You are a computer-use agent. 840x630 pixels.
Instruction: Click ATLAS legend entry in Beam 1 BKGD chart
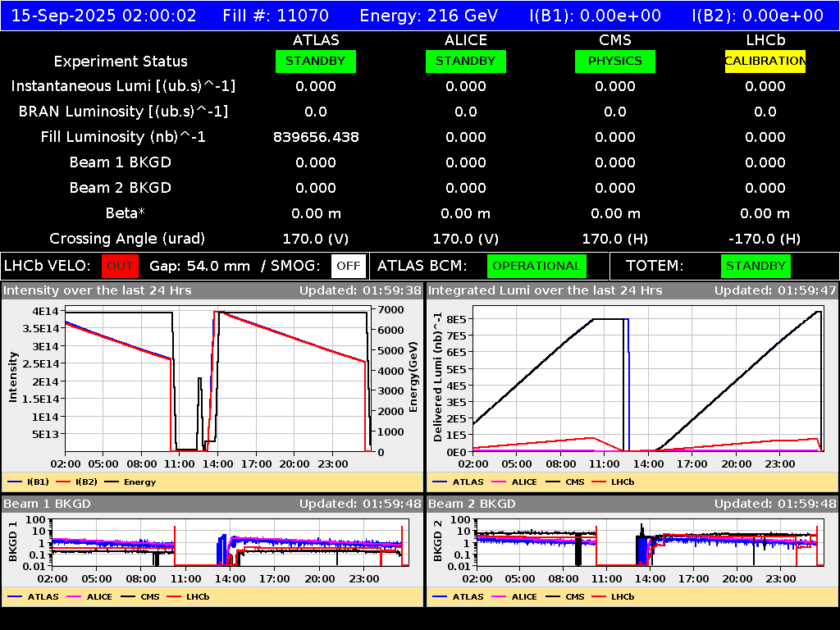(33, 597)
